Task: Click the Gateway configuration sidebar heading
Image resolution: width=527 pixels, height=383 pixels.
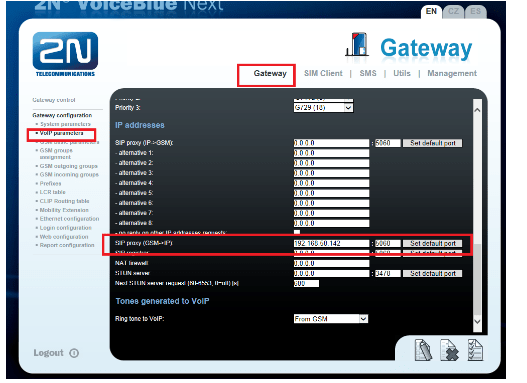Action: 62,115
